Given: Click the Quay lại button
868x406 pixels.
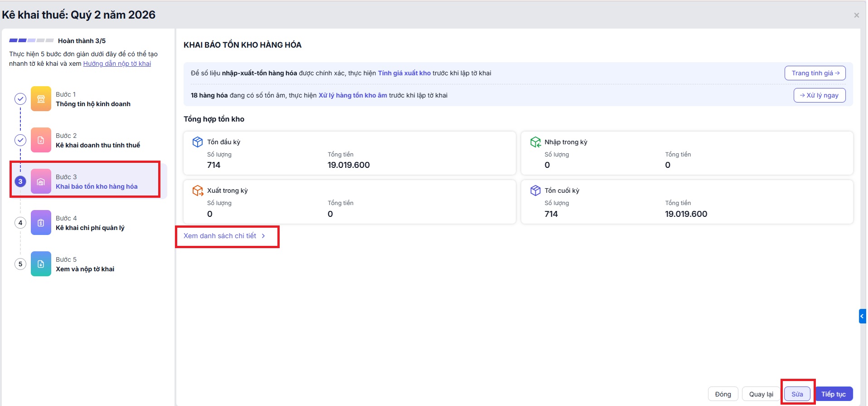Looking at the screenshot, I should click(x=761, y=394).
